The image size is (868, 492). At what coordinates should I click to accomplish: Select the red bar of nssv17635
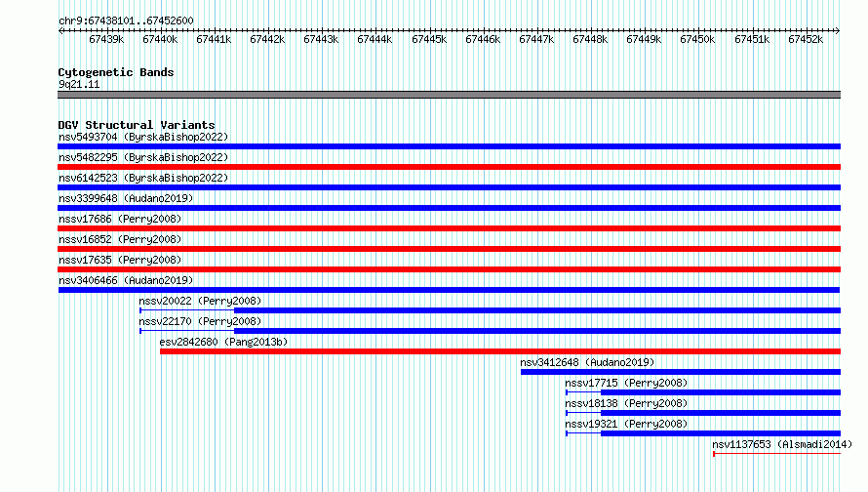pyautogui.click(x=449, y=269)
